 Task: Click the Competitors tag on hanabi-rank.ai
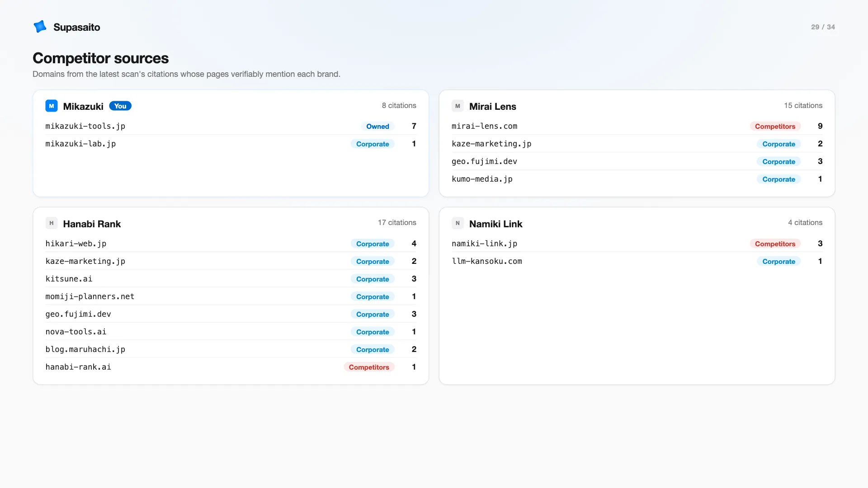point(369,367)
